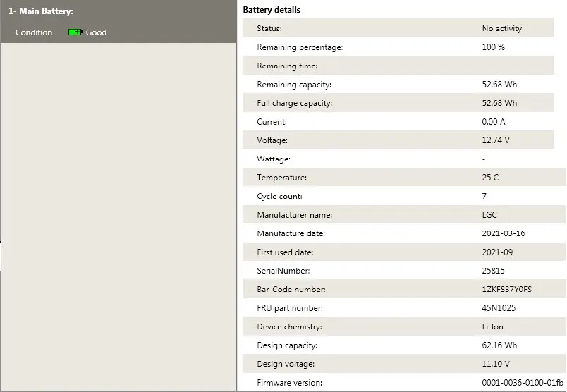The width and height of the screenshot is (567, 392).
Task: Click the green battery condition icon
Action: tap(75, 32)
